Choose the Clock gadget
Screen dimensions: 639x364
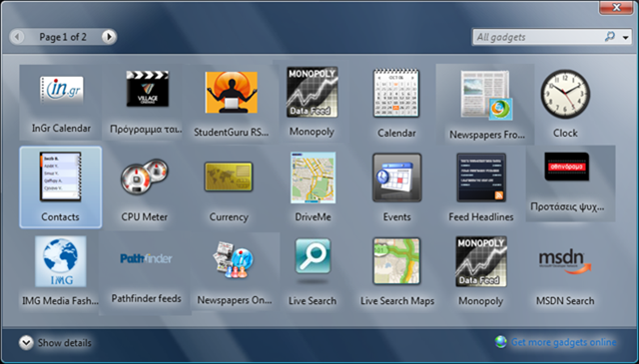tap(565, 104)
